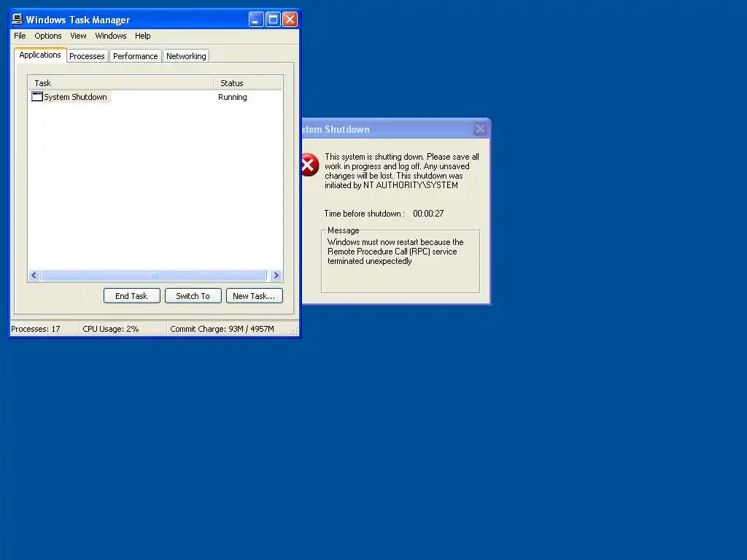This screenshot has height=560, width=747.
Task: Switch to the Processes tab
Action: 87,56
